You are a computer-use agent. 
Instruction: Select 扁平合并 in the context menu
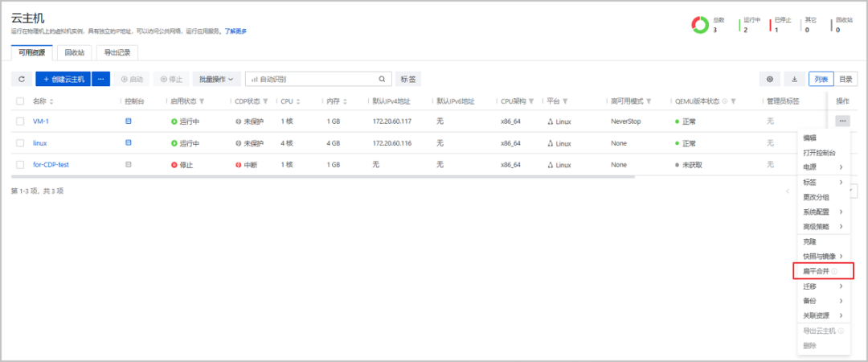click(817, 271)
